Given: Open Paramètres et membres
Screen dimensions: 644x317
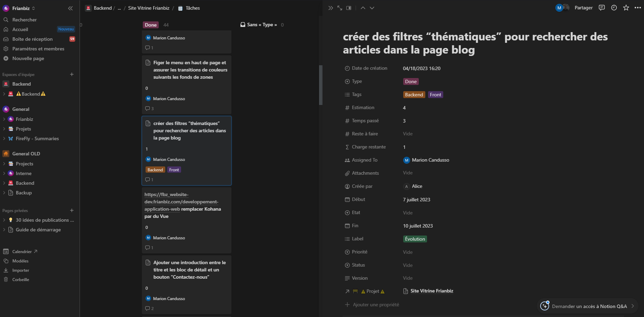Looking at the screenshot, I should (x=38, y=49).
